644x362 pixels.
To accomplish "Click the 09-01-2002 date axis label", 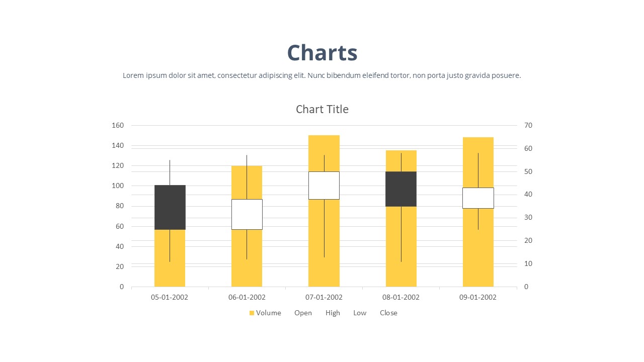I will [x=478, y=297].
